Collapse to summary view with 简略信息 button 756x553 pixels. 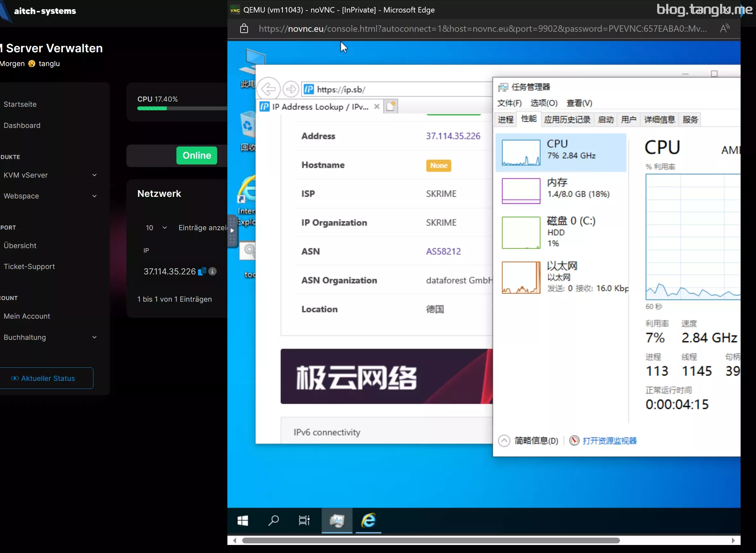click(529, 441)
